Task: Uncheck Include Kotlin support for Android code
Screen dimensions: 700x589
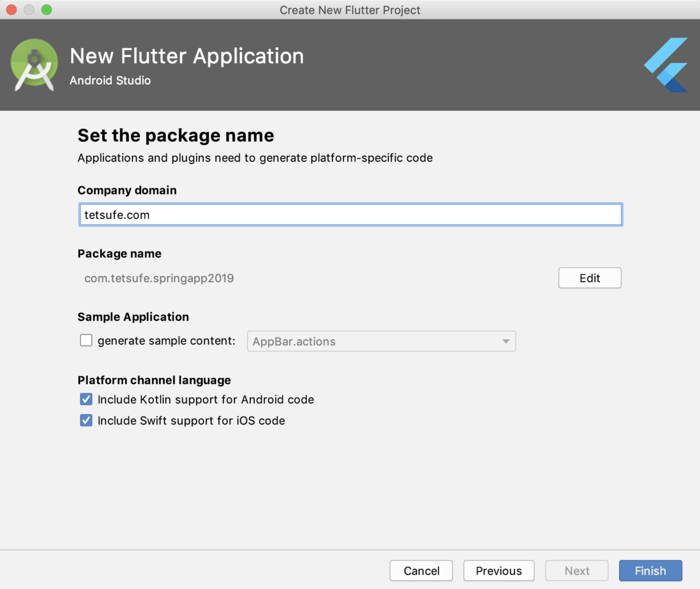Action: (86, 399)
